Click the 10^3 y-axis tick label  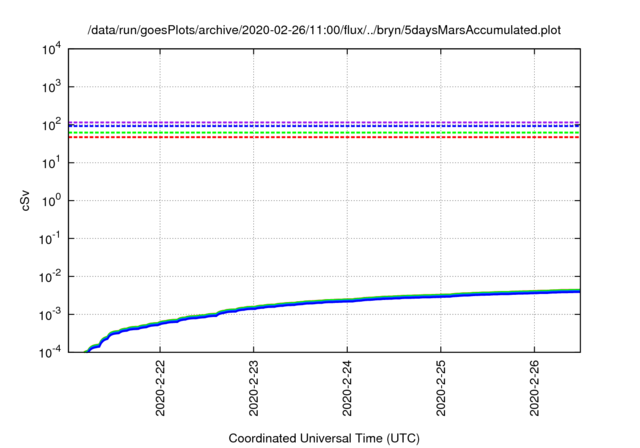51,87
